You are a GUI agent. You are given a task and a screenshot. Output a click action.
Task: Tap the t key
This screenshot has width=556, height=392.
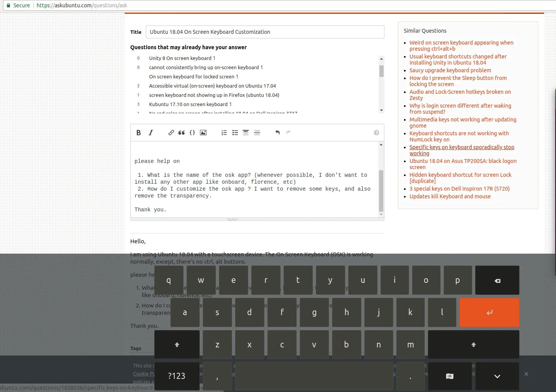(x=298, y=280)
